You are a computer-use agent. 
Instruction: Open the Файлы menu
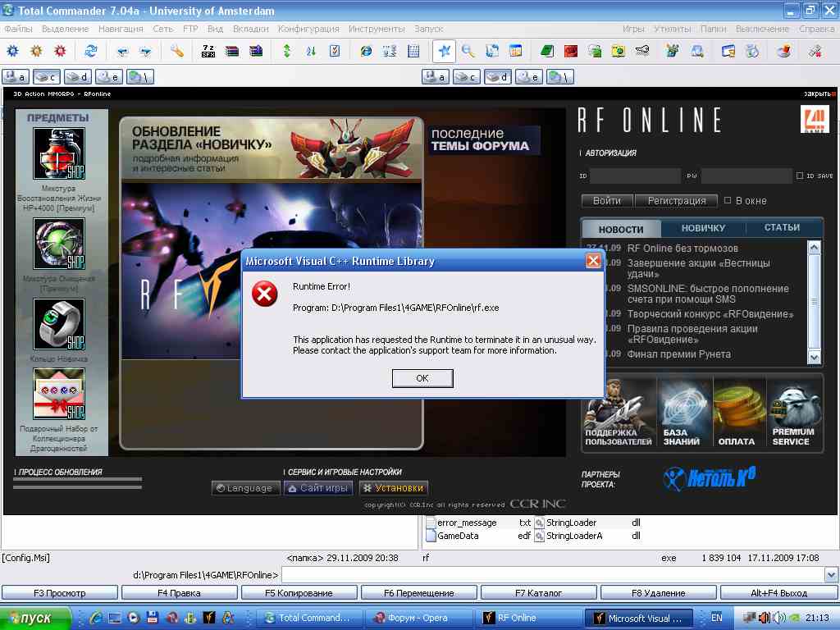click(19, 29)
